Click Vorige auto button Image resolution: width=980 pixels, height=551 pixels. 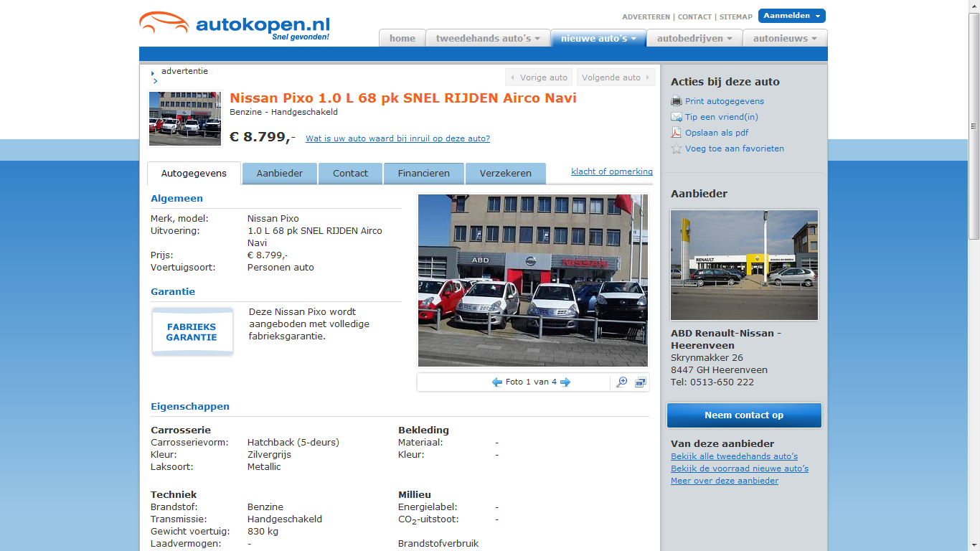click(x=538, y=77)
